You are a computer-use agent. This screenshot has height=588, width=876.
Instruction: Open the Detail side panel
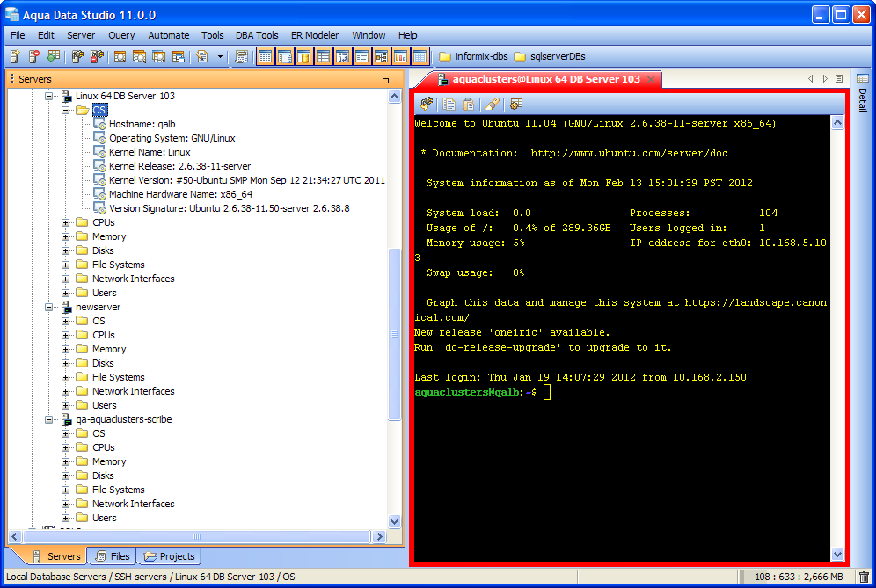point(863,92)
